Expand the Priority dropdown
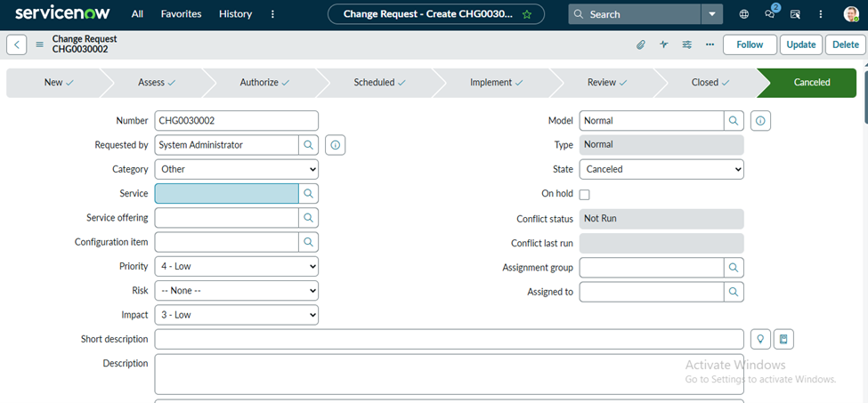The width and height of the screenshot is (868, 403). point(236,266)
